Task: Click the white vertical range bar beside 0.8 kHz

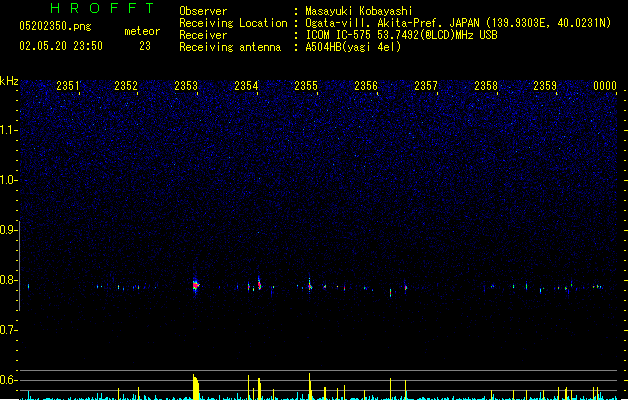Action: (x=19, y=266)
